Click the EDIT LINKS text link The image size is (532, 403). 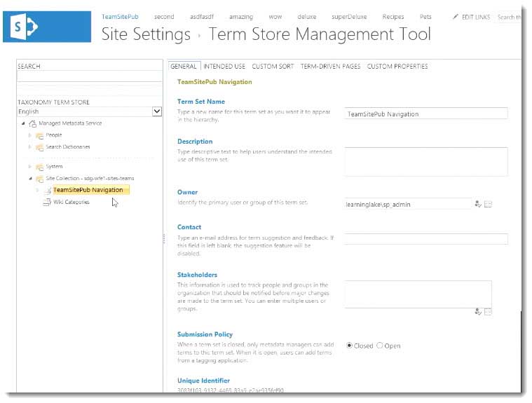pos(476,17)
